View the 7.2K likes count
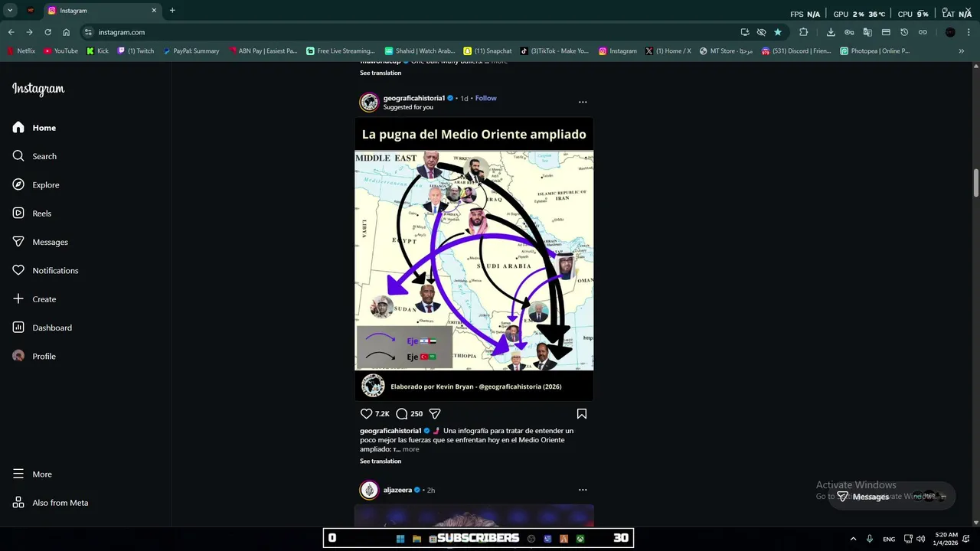Screen dimensions: 980x551 pos(382,414)
